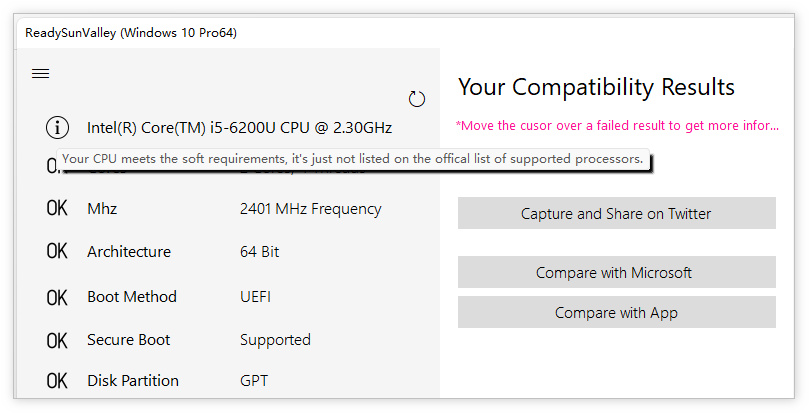The image size is (809, 413).
Task: Click the OK status beside Mhz
Action: coord(57,209)
